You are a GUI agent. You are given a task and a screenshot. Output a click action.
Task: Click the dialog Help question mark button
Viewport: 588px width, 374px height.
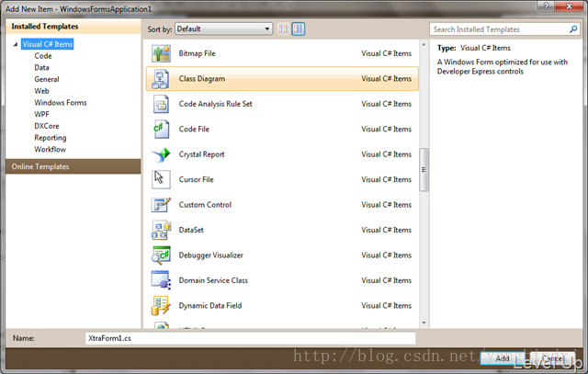coord(546,6)
